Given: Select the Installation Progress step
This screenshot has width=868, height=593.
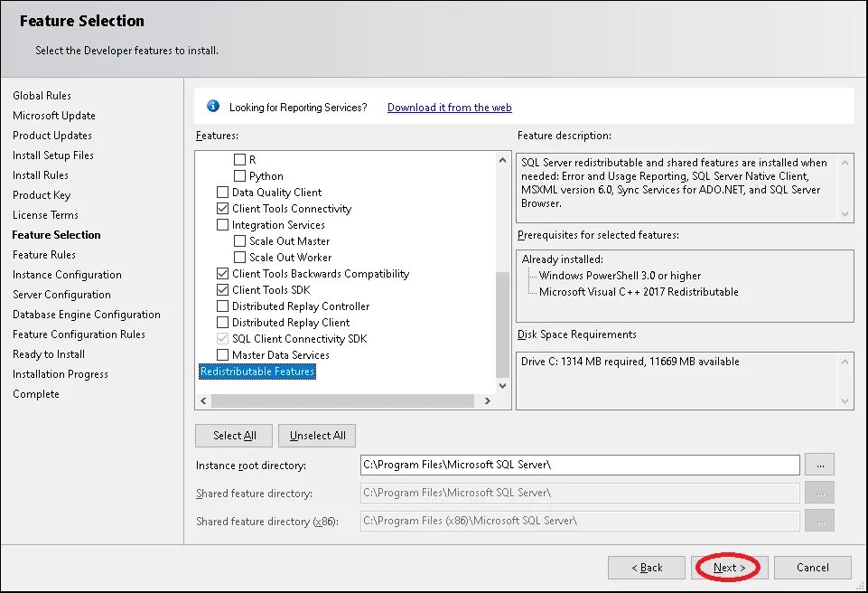Looking at the screenshot, I should [x=61, y=374].
